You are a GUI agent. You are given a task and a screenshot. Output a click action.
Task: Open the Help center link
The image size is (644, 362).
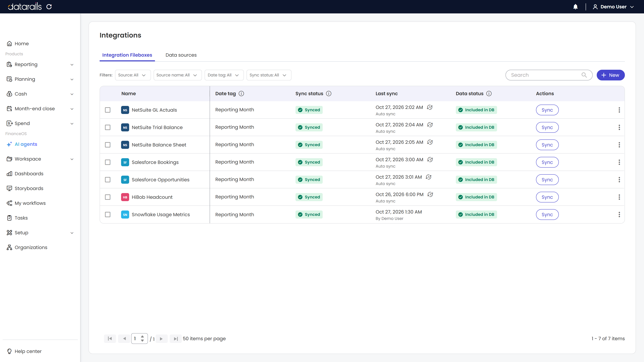[24, 351]
